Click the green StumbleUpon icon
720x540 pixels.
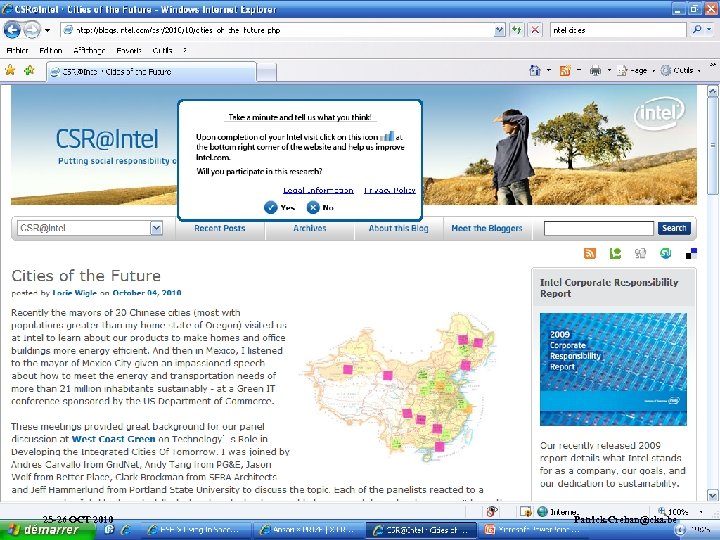(665, 253)
